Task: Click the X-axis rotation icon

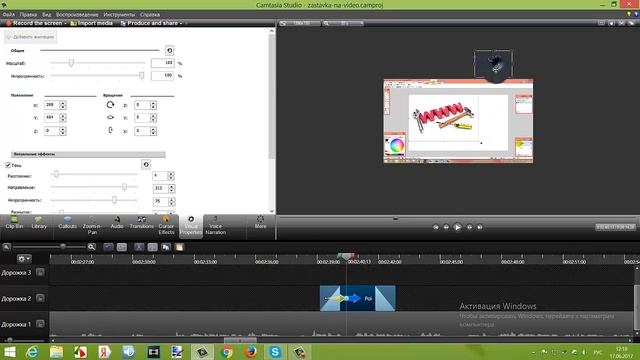Action: tap(110, 131)
